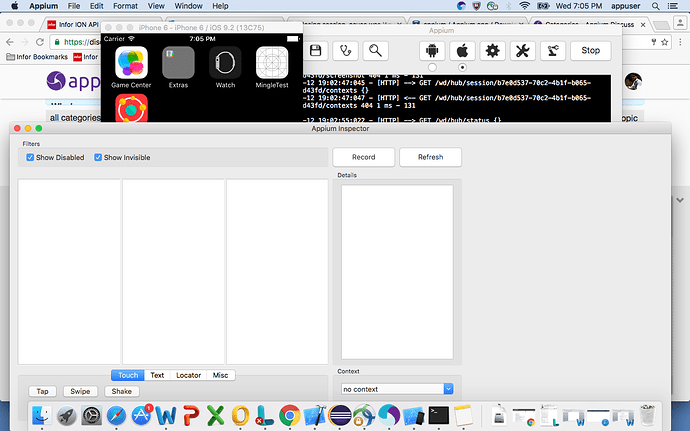Switch to the Locator tab
The height and width of the screenshot is (431, 690).
(188, 375)
